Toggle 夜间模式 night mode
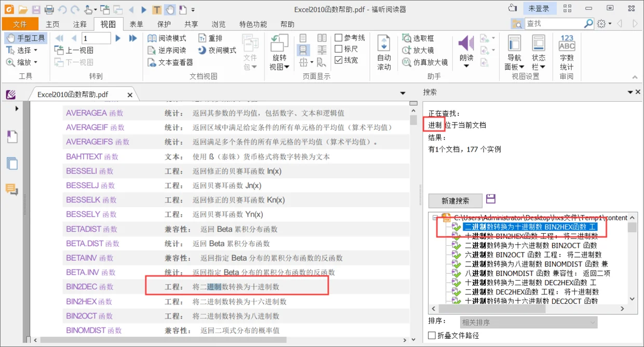This screenshot has width=644, height=347. (x=217, y=50)
